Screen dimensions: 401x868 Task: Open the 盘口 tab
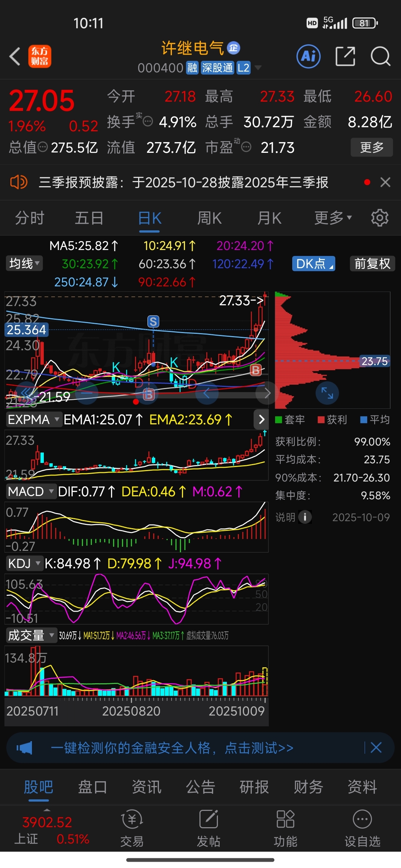92,786
